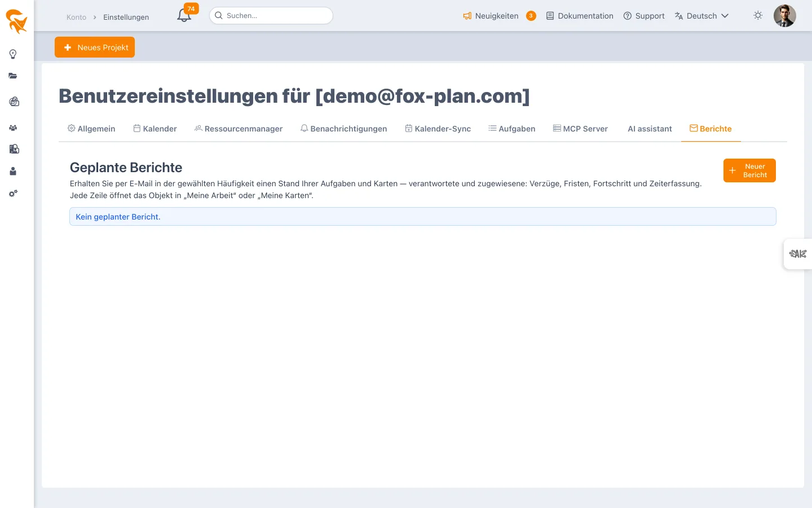Click the 'Kein geplanter Bericht.' notice text
Image resolution: width=812 pixels, height=508 pixels.
coord(118,217)
